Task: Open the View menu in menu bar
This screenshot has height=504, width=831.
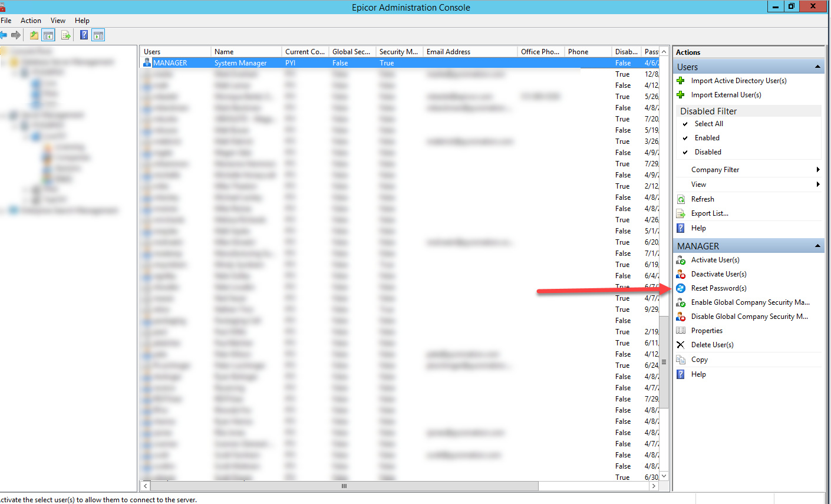Action: (58, 21)
